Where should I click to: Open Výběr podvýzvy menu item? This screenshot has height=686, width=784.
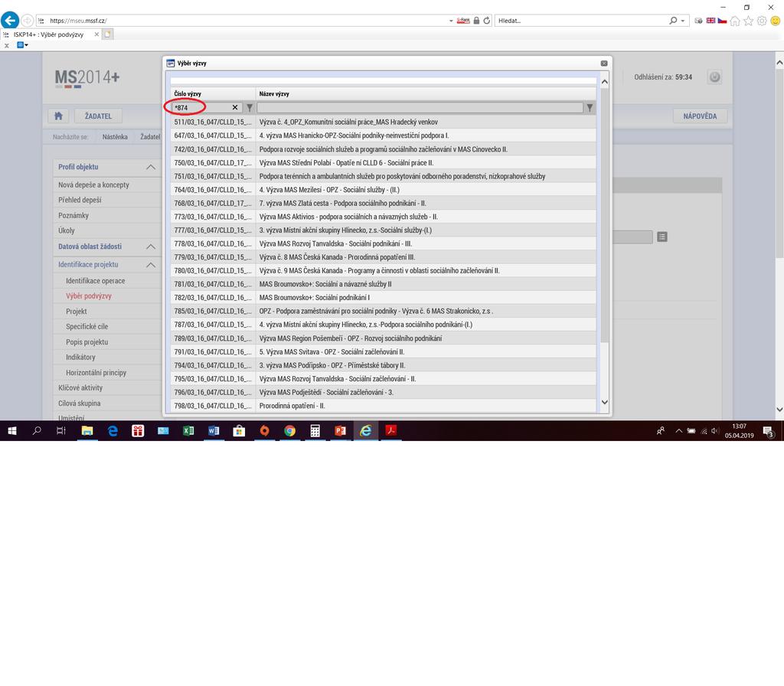[89, 296]
